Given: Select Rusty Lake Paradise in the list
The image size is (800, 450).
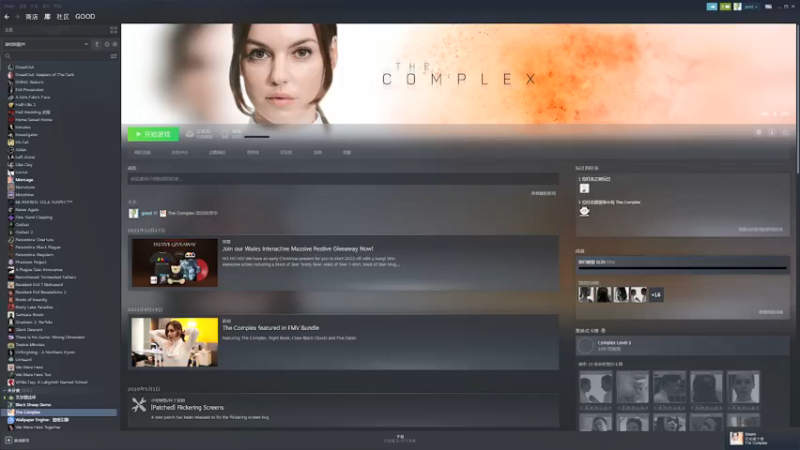Looking at the screenshot, I should [x=34, y=307].
